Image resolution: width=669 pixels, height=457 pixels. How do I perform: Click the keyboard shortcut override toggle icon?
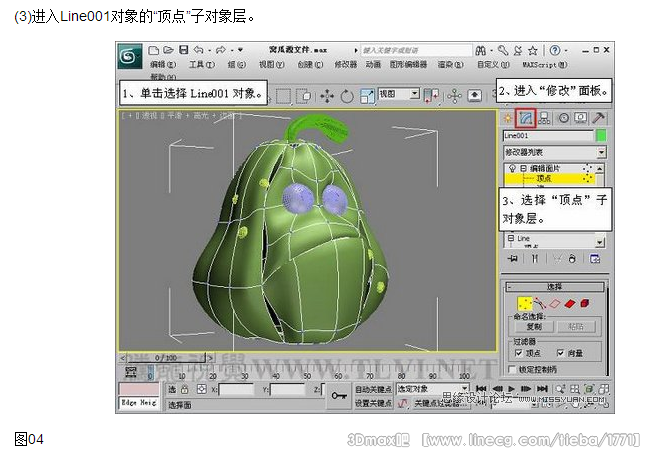click(x=474, y=96)
